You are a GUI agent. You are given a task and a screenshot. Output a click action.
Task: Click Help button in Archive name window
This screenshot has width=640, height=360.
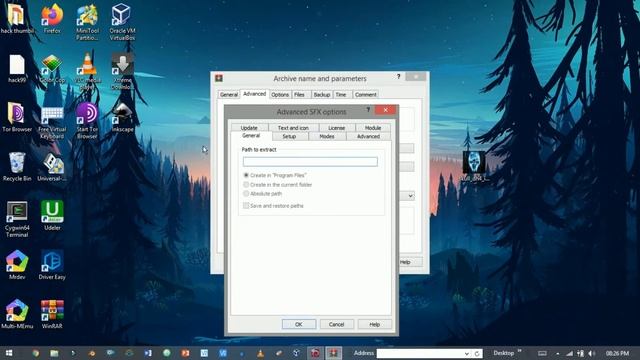[x=409, y=262]
